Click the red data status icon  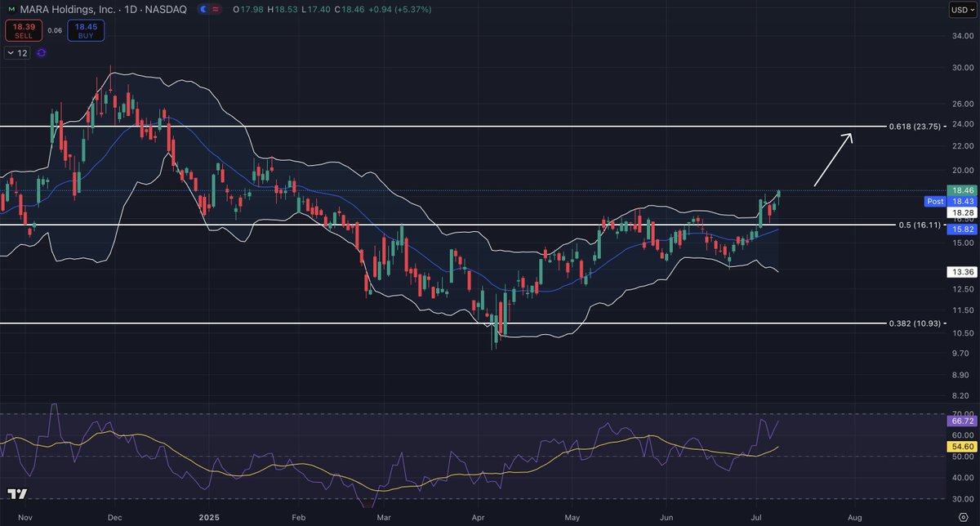(215, 10)
